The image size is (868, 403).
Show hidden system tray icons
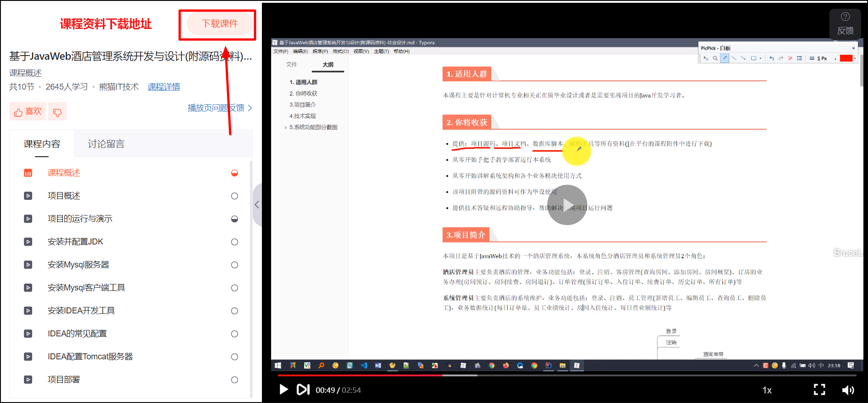pos(756,366)
